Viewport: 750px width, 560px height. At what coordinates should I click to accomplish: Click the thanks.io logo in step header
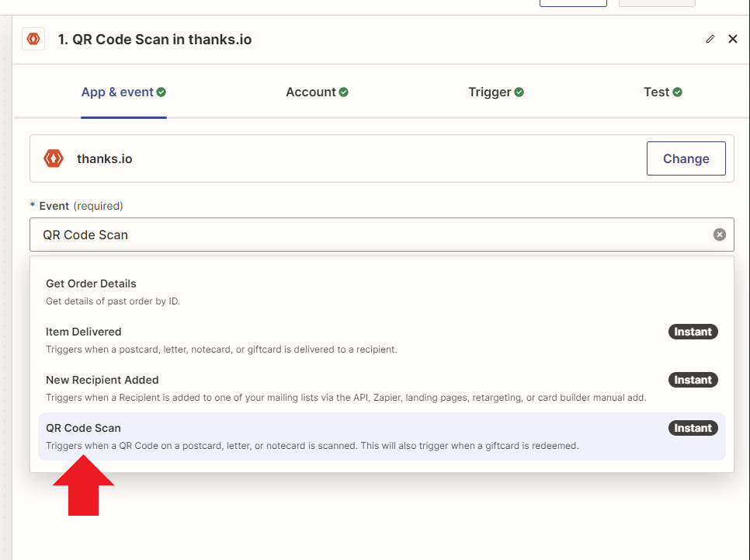coord(33,39)
